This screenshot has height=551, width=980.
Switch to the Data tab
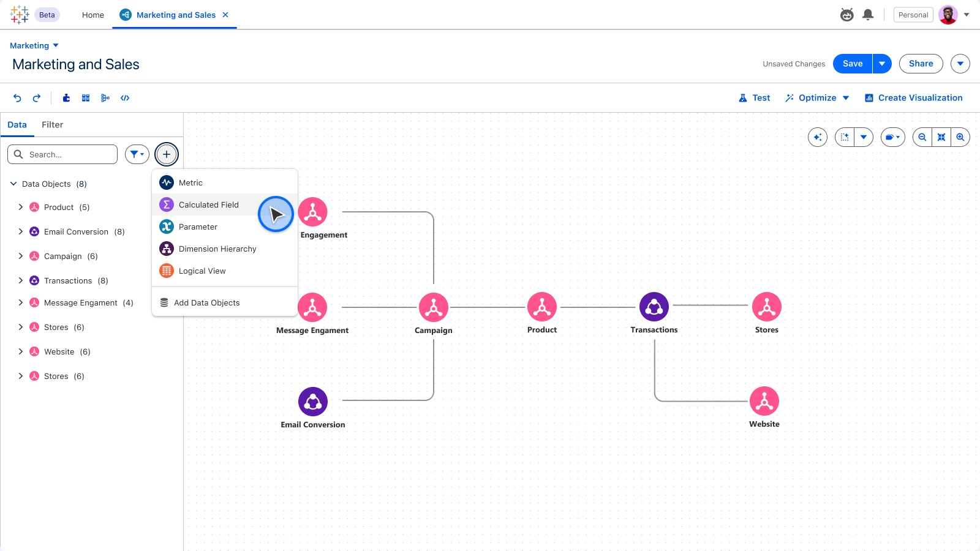point(17,125)
